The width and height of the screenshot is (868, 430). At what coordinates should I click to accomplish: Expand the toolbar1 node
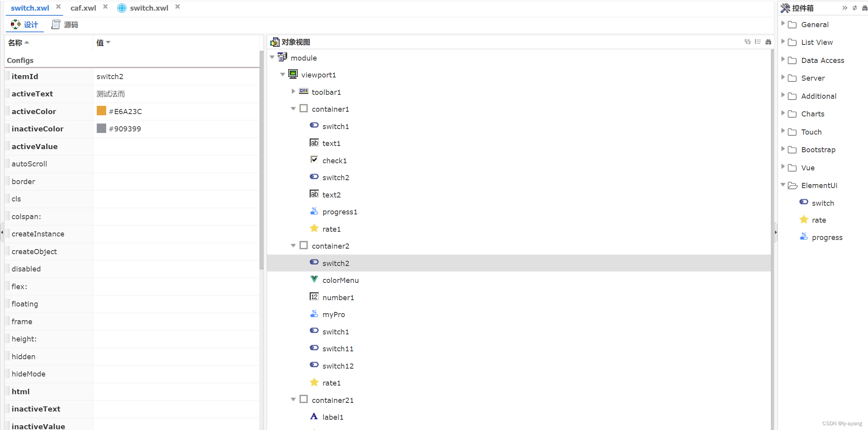[293, 91]
